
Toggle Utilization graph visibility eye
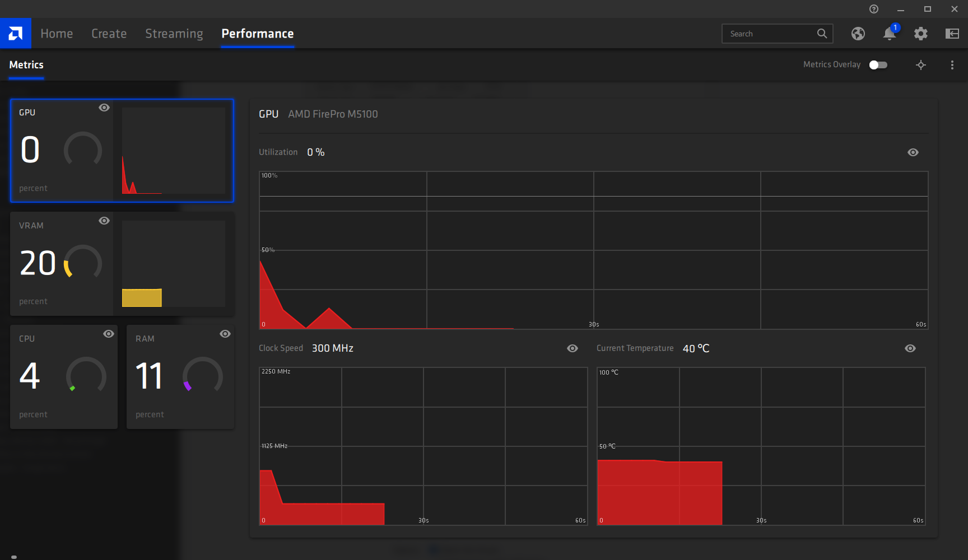(x=913, y=152)
